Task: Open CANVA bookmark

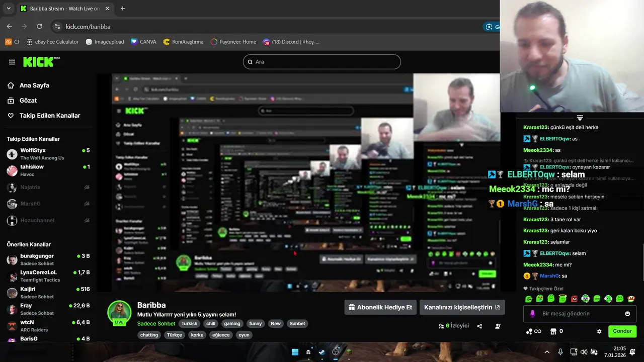Action: [143, 42]
